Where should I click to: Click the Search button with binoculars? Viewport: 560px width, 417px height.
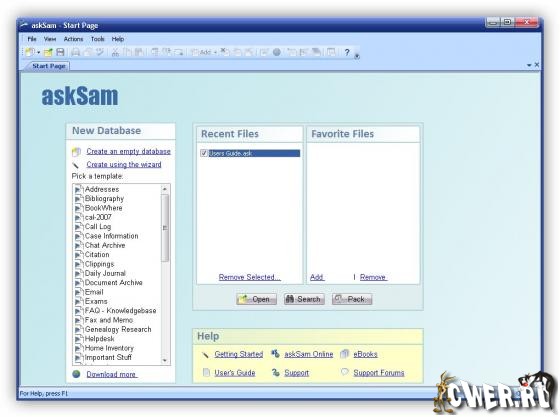pos(304,299)
